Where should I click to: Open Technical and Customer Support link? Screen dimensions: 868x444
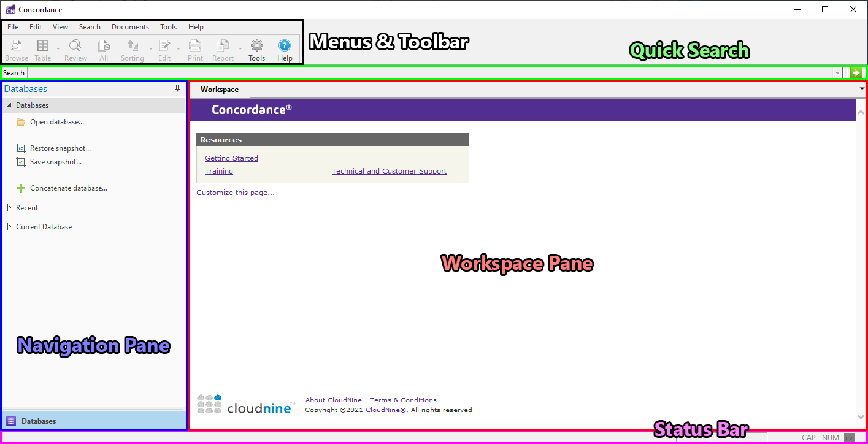pyautogui.click(x=389, y=171)
